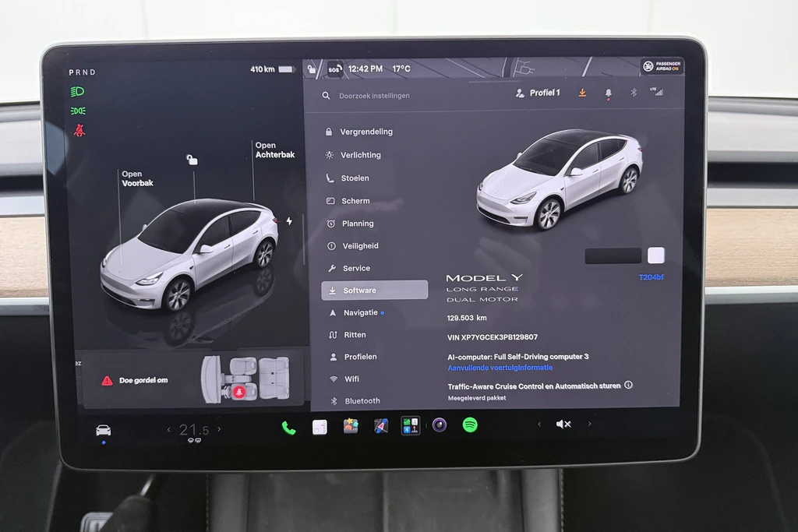
Task: Tap the red seatbelt warning indicator
Action: click(79, 131)
